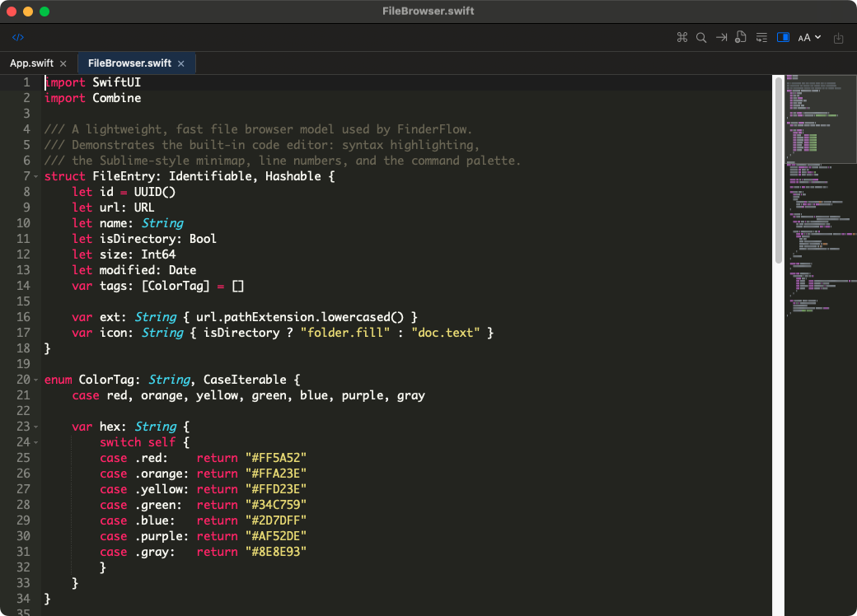The height and width of the screenshot is (616, 857).
Task: Open the AA font size dropdown
Action: click(x=809, y=37)
